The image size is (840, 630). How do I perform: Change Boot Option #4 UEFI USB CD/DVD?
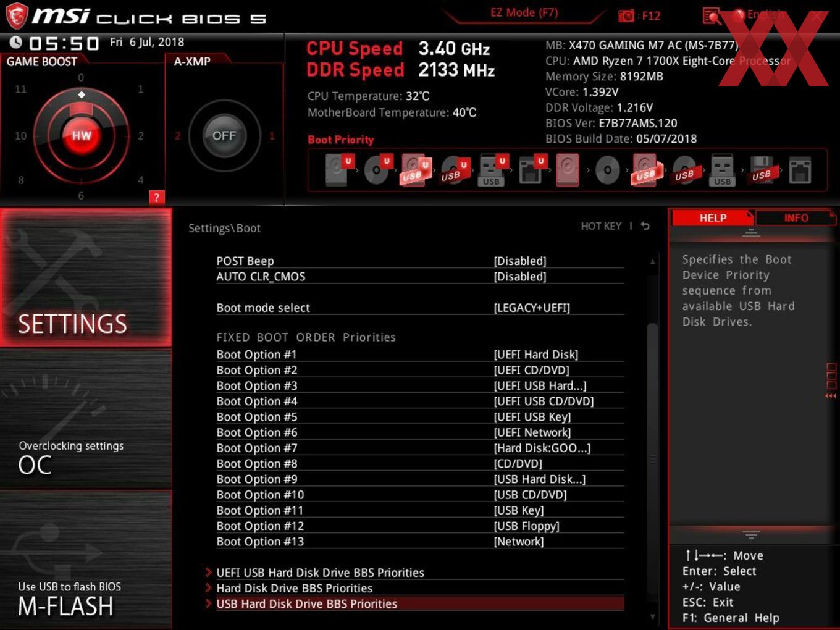point(544,401)
